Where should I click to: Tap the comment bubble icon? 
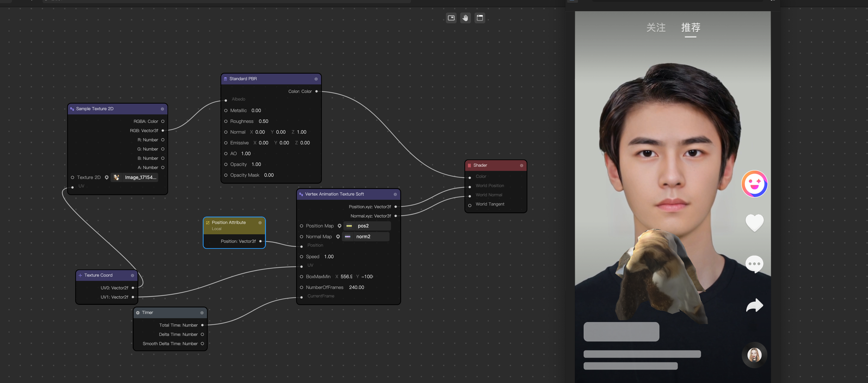[754, 264]
